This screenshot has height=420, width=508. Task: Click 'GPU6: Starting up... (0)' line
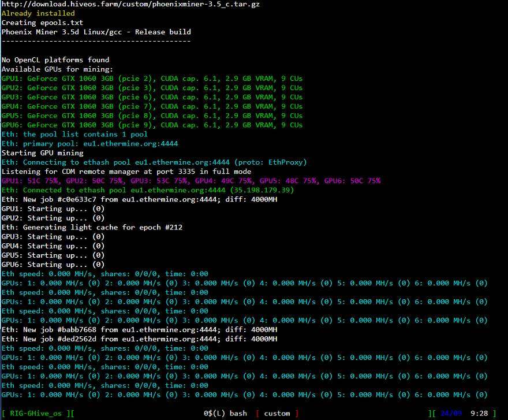pyautogui.click(x=53, y=265)
